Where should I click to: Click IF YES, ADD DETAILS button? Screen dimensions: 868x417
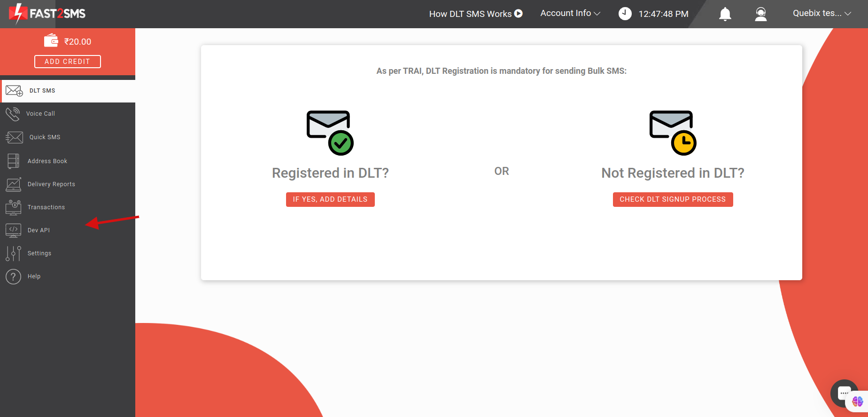click(330, 199)
